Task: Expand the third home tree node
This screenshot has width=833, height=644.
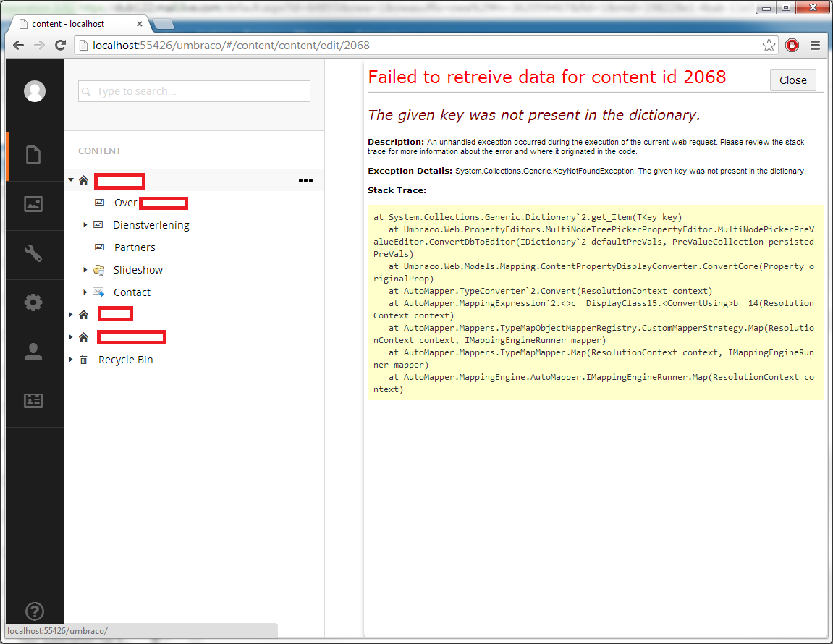Action: (x=71, y=337)
